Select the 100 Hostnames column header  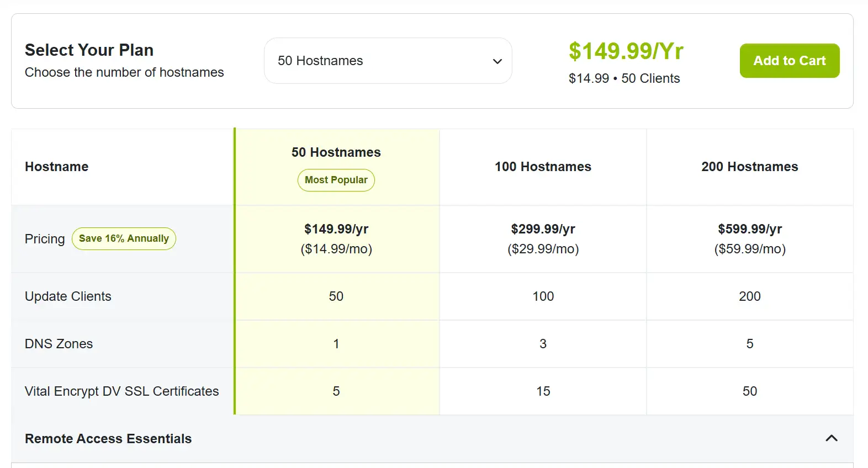click(543, 167)
